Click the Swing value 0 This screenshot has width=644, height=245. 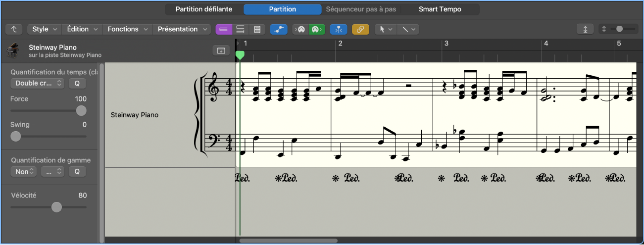point(85,125)
